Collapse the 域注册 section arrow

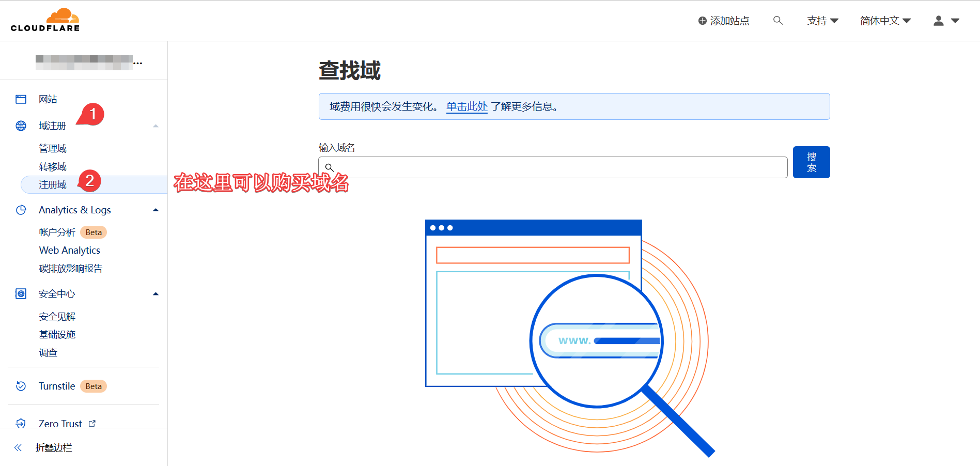tap(155, 126)
